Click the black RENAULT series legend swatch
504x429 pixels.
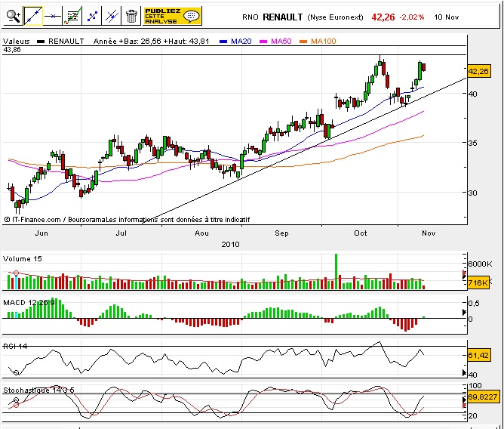tap(41, 42)
